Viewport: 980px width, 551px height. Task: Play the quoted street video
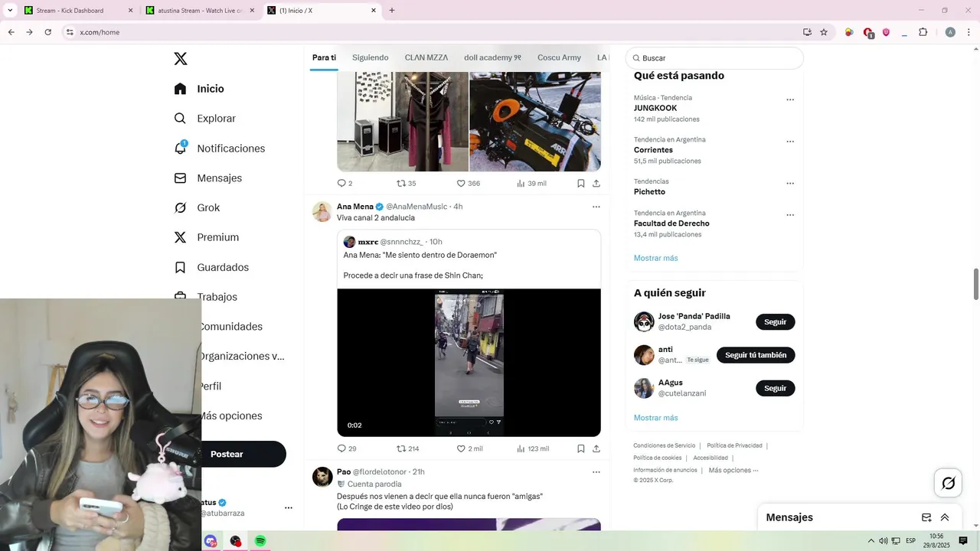click(469, 363)
